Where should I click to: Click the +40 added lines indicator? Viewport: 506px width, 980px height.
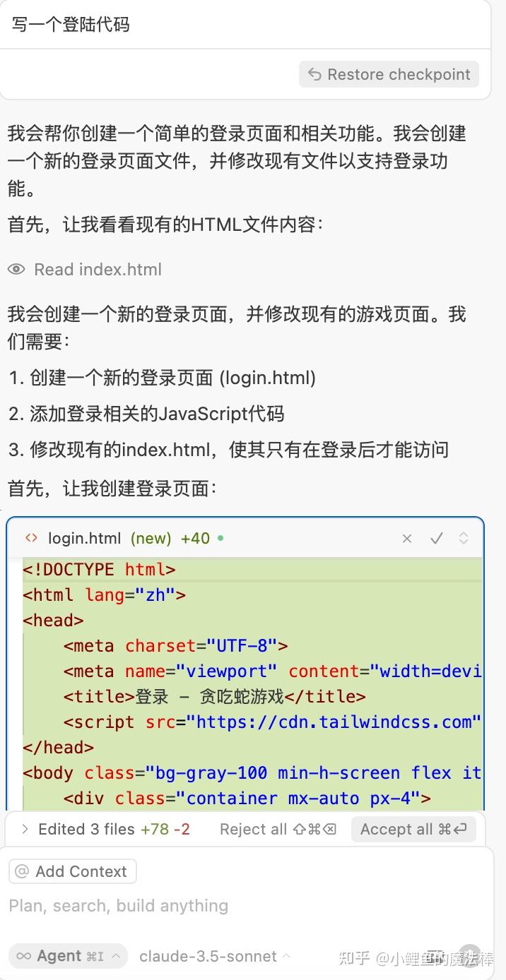pos(195,538)
